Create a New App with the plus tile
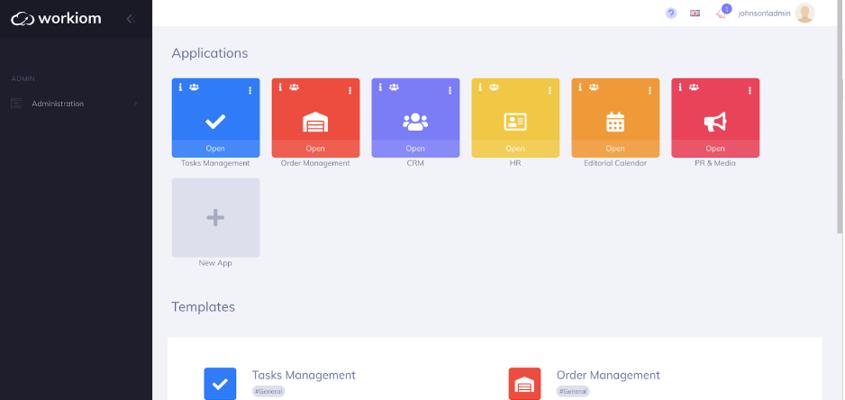845x400 pixels. click(x=216, y=218)
